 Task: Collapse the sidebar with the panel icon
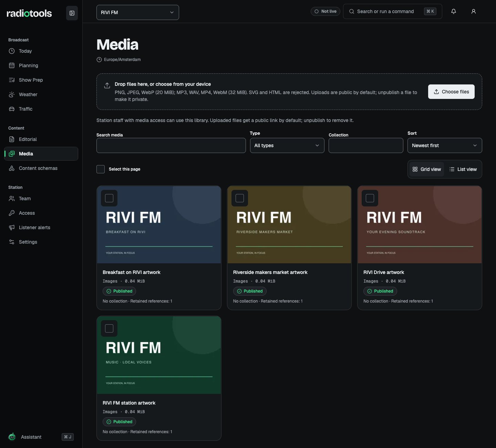72,13
